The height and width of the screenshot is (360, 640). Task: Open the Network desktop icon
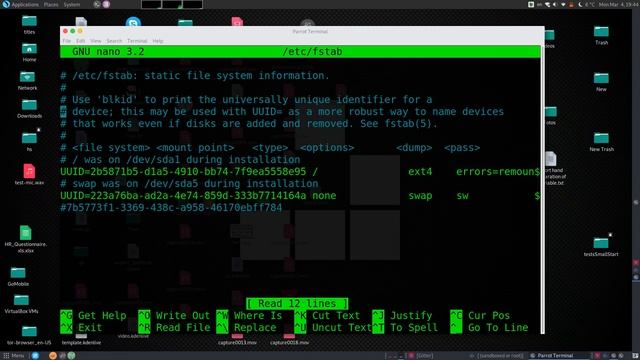(27, 80)
